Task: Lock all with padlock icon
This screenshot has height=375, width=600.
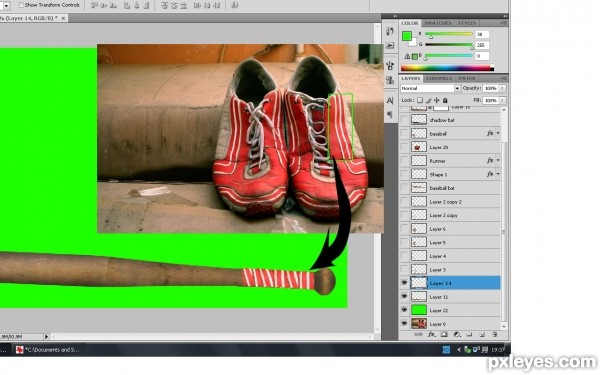Action: pyautogui.click(x=445, y=100)
